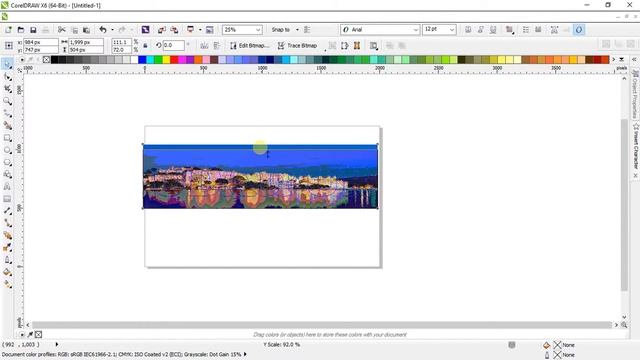The width and height of the screenshot is (640, 360).
Task: Create a new document with New icon
Action: click(8, 30)
